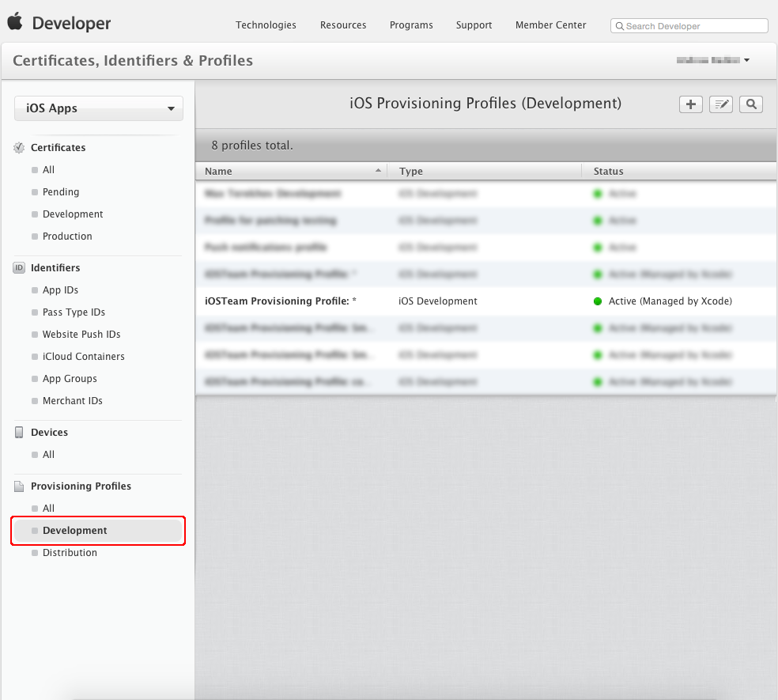
Task: Open the account name dropdown at top right
Action: [712, 59]
